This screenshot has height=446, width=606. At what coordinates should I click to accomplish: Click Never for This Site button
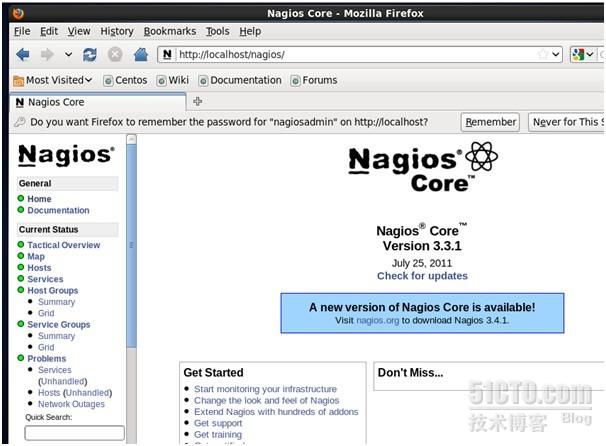pos(566,122)
